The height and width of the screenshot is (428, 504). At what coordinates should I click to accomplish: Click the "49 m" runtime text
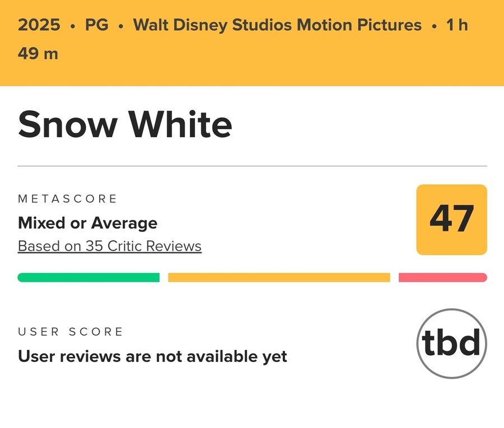[38, 54]
